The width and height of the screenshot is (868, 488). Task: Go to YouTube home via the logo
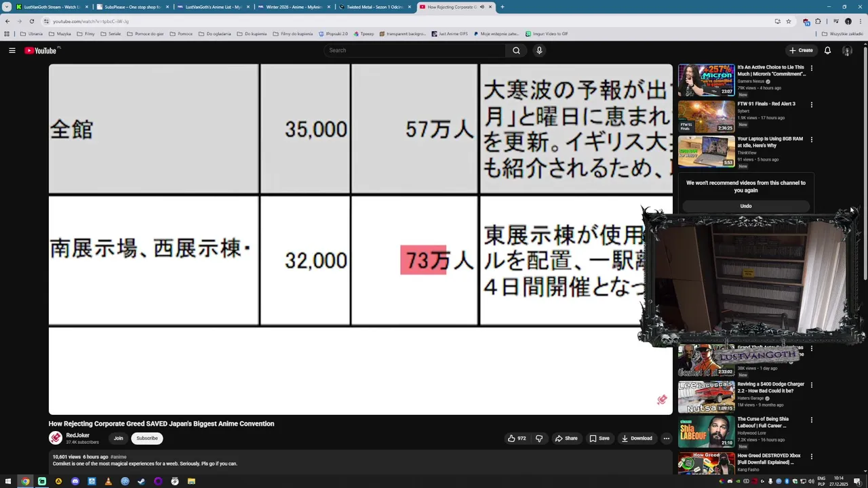pos(42,50)
